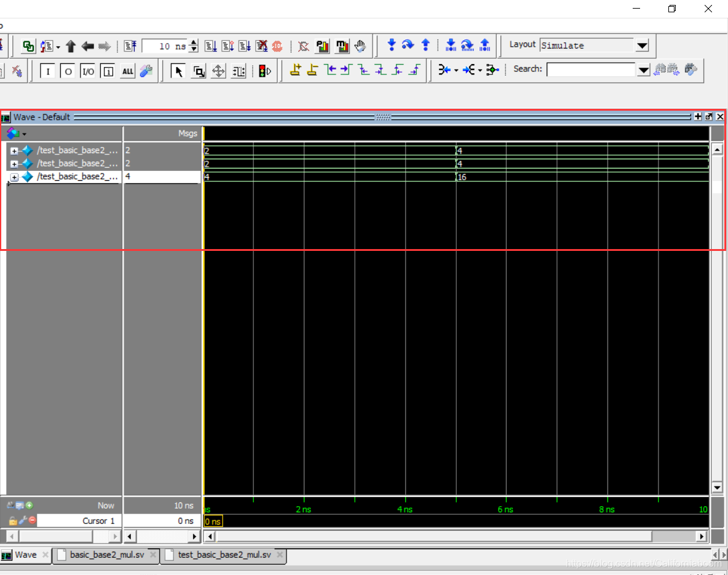
Task: Toggle the Internal signals filter (i)
Action: (108, 71)
